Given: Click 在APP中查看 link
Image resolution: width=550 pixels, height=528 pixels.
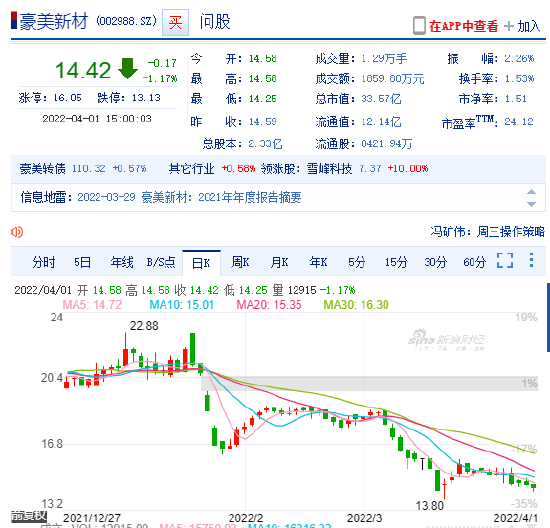Looking at the screenshot, I should click(x=463, y=26).
